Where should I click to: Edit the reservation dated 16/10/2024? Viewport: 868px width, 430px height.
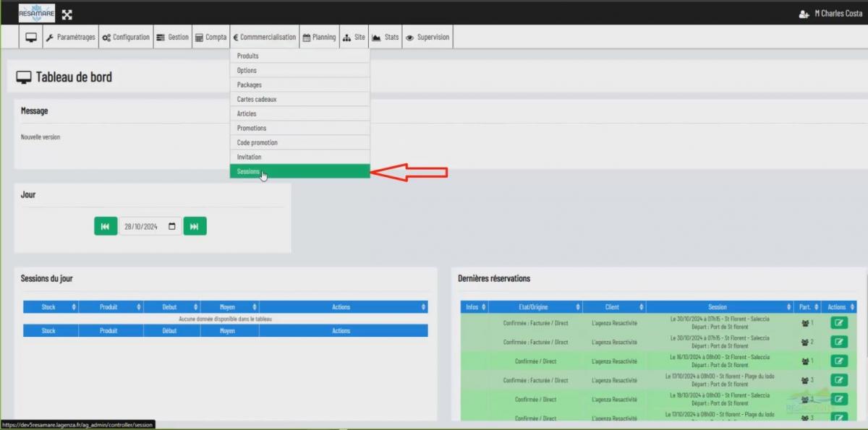coord(839,361)
